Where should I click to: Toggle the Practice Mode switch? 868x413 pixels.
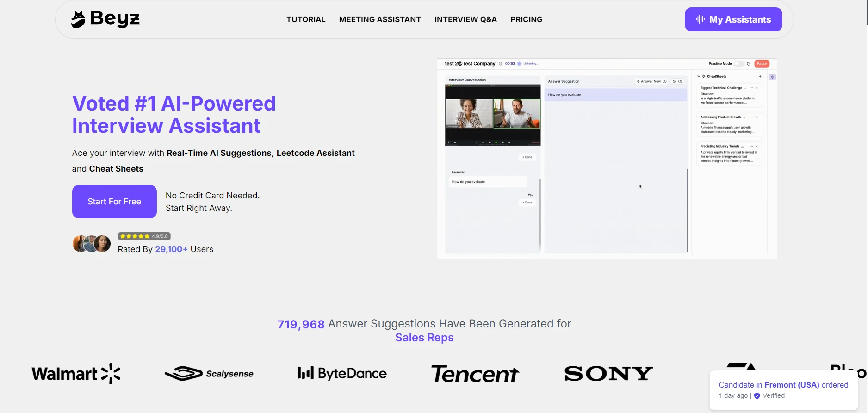coord(739,64)
